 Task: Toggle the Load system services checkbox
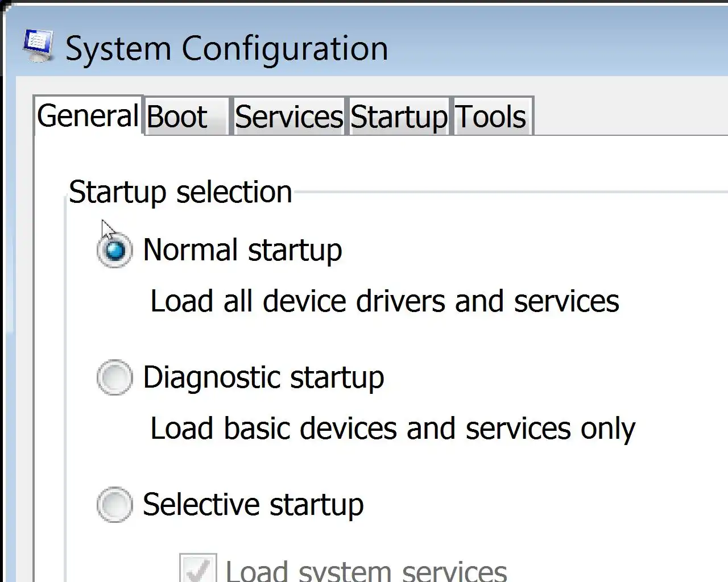tap(197, 569)
